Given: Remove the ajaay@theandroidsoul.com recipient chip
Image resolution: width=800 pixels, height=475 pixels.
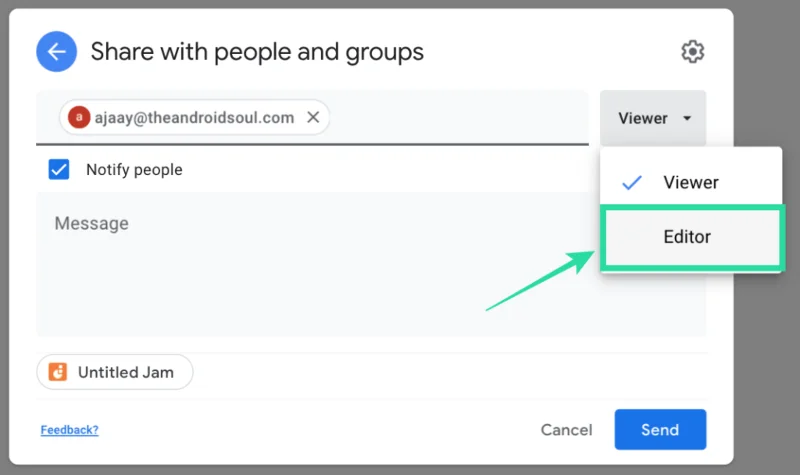Looking at the screenshot, I should [313, 118].
